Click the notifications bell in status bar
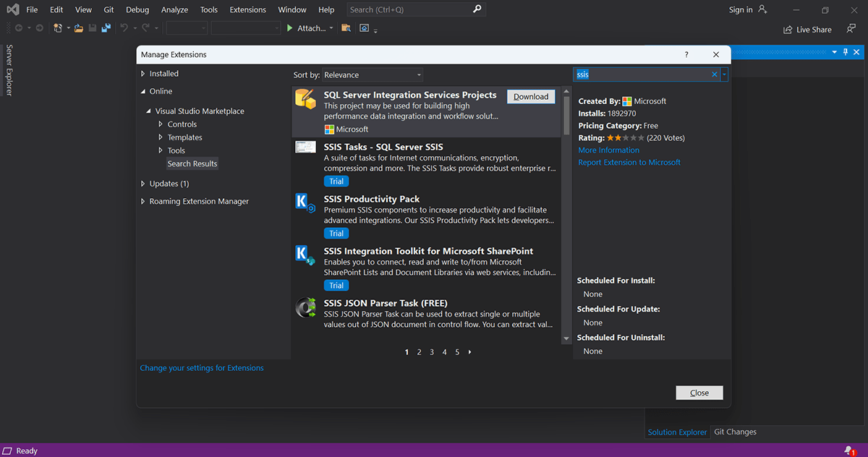Image resolution: width=868 pixels, height=457 pixels. coord(848,450)
